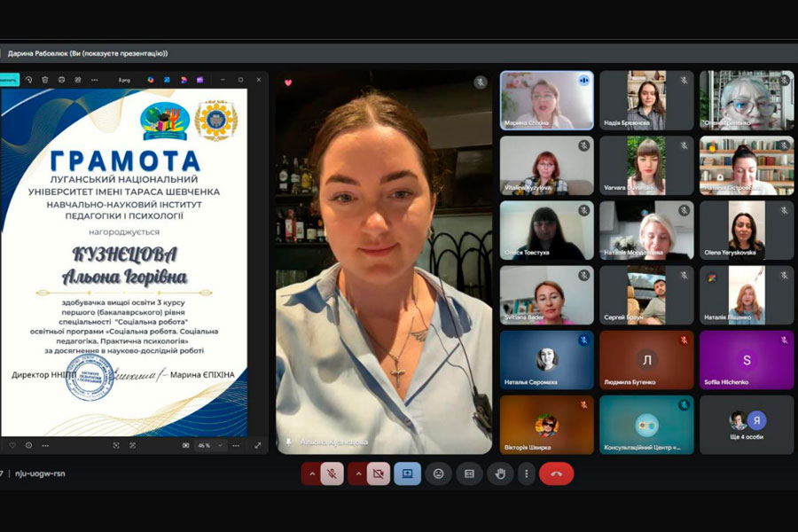Click the print icon in photo viewer
The image size is (798, 532).
coord(61,80)
